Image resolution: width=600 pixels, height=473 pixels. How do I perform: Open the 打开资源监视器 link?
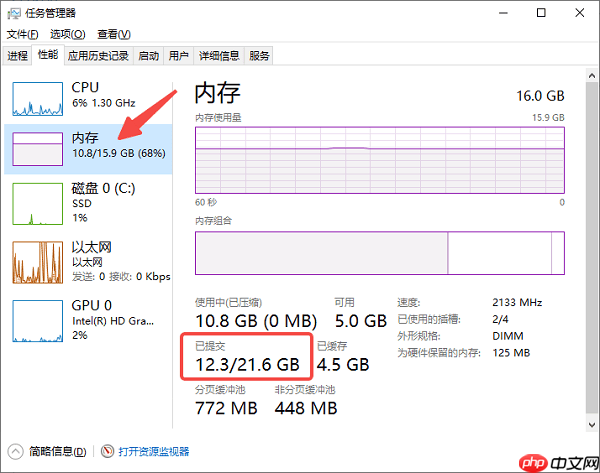153,452
